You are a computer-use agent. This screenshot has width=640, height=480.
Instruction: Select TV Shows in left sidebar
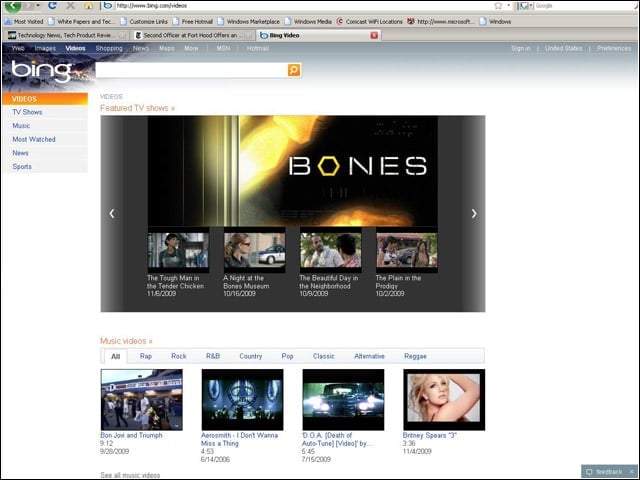click(x=27, y=112)
